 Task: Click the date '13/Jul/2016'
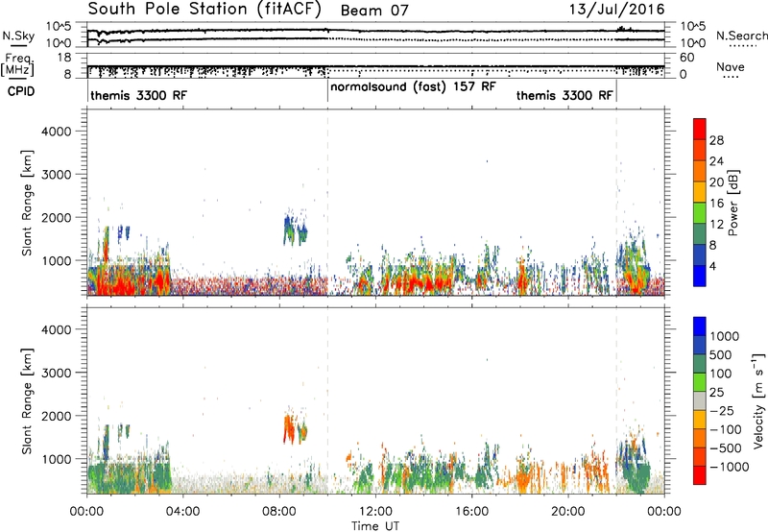point(616,10)
